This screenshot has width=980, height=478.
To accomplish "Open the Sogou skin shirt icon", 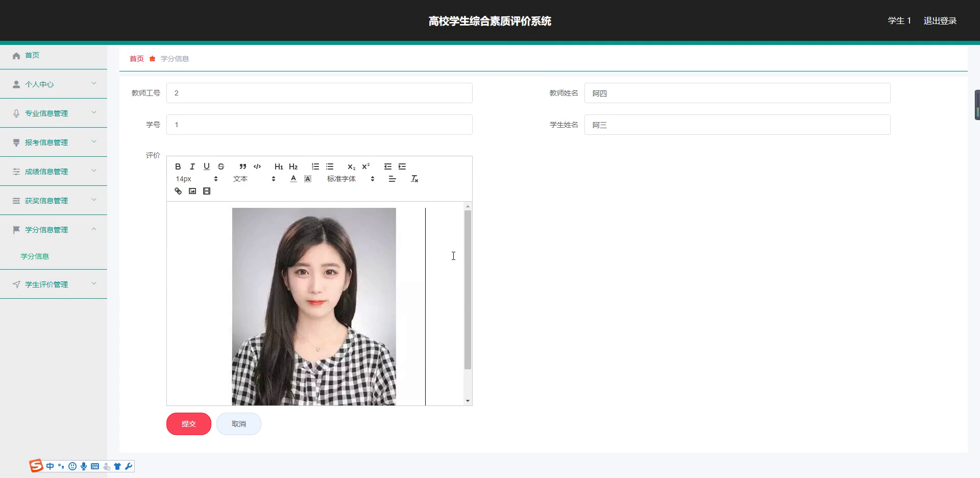I will click(117, 466).
